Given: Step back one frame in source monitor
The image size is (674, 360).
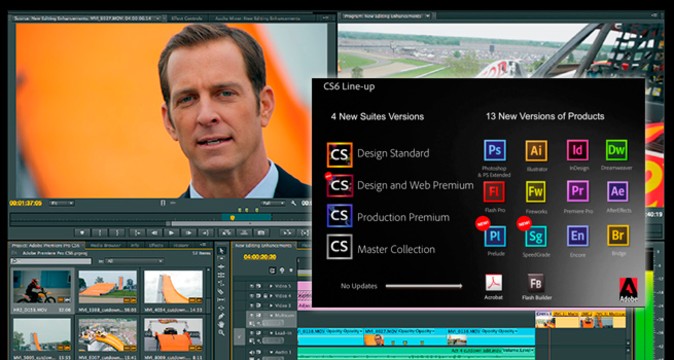Looking at the screenshot, I should pyautogui.click(x=154, y=232).
